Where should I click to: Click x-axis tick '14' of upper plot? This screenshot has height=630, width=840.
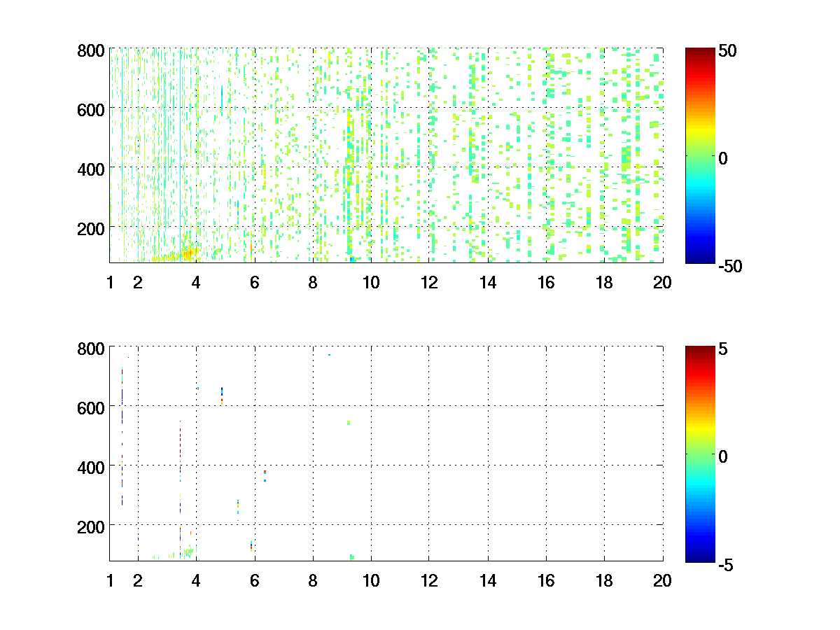coord(487,283)
